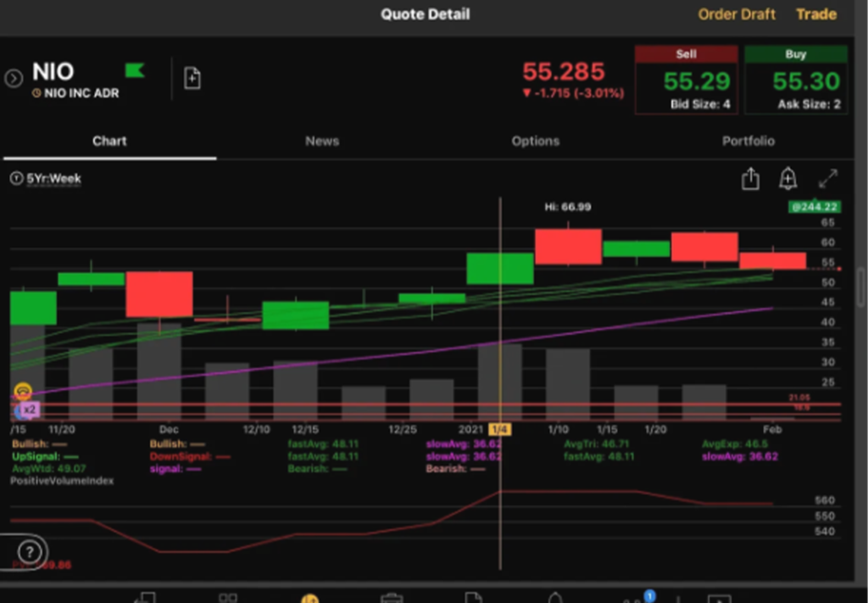
Task: Tap the -1.715 (-3.01%) change value
Action: point(574,93)
